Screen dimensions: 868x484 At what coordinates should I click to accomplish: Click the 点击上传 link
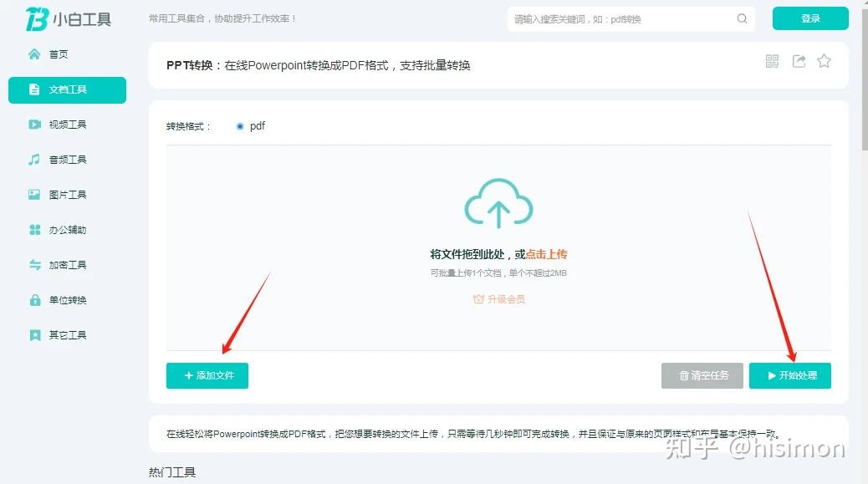[x=546, y=254]
